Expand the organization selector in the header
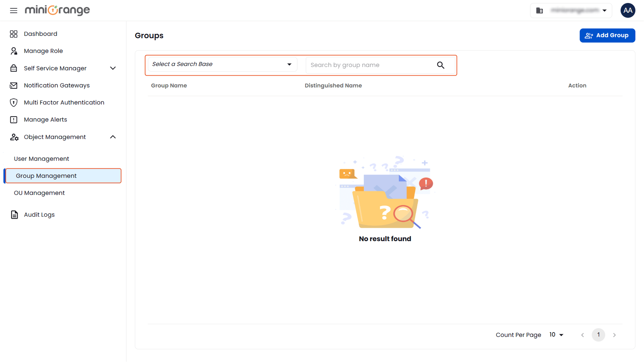The width and height of the screenshot is (644, 362). 605,10
